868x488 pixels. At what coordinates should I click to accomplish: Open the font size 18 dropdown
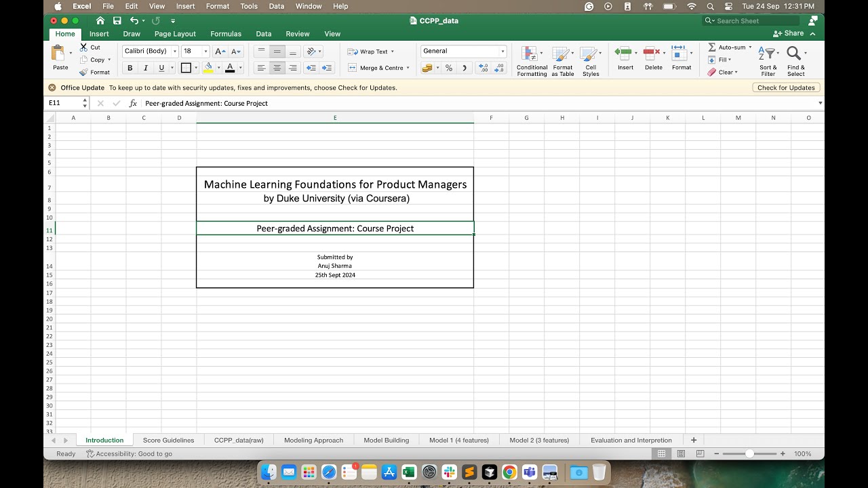pos(206,52)
